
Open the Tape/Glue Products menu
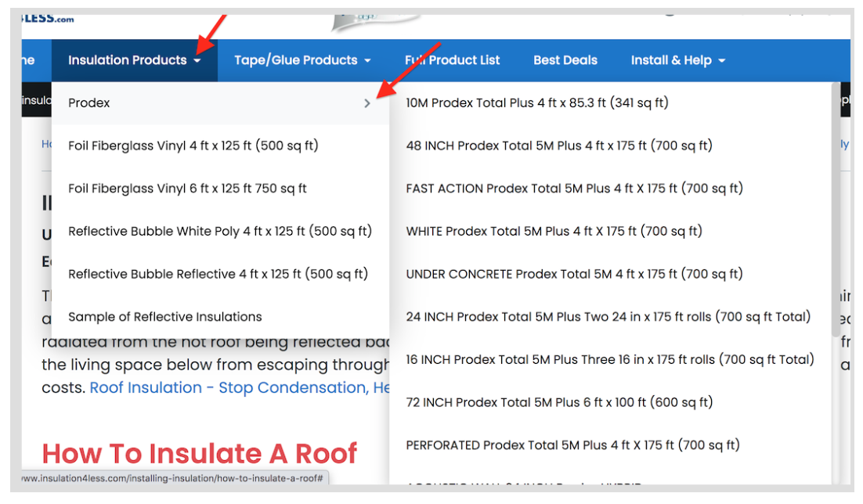tap(302, 60)
